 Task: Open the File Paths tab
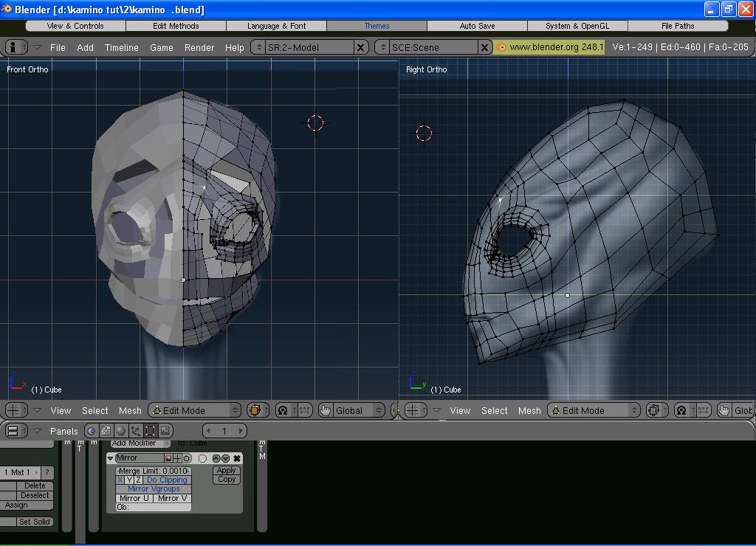678,26
